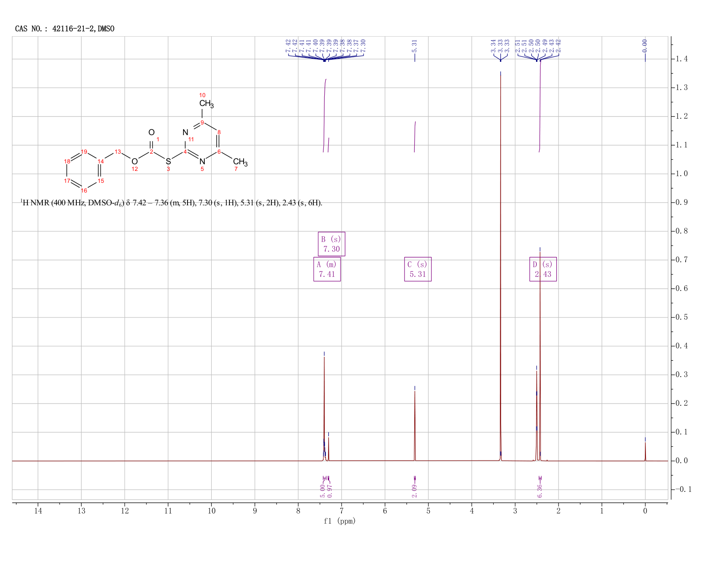Click the 5.31 peak label at top
Screen dimensions: 728x563
414,45
